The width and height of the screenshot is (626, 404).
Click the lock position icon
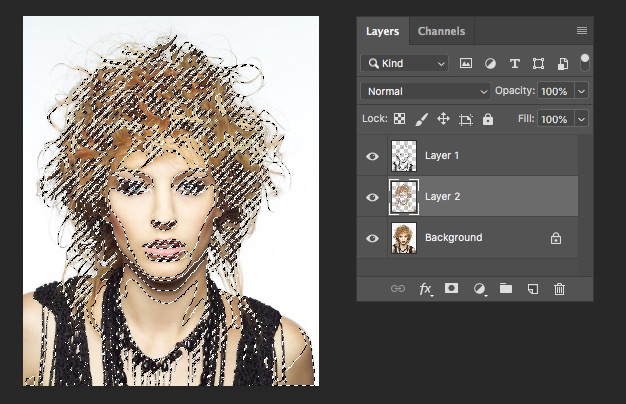click(443, 119)
